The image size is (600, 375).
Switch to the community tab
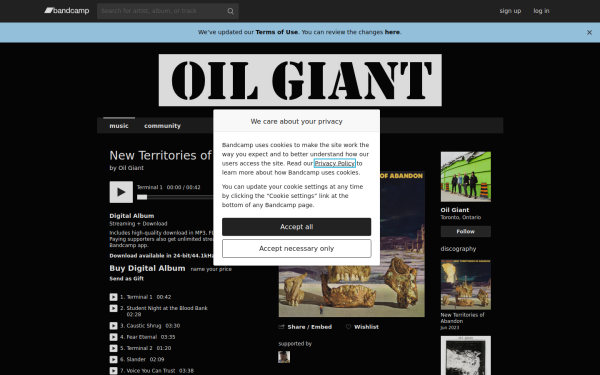click(x=162, y=126)
